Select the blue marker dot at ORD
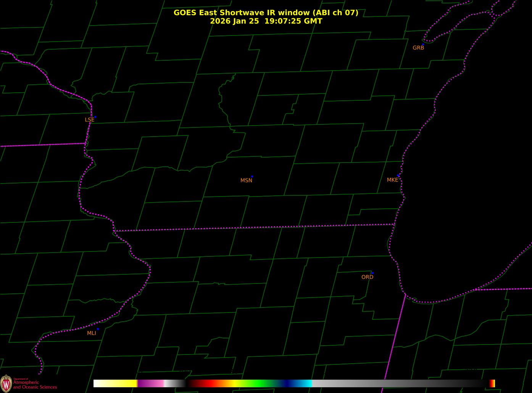532x393 pixels. tap(372, 273)
